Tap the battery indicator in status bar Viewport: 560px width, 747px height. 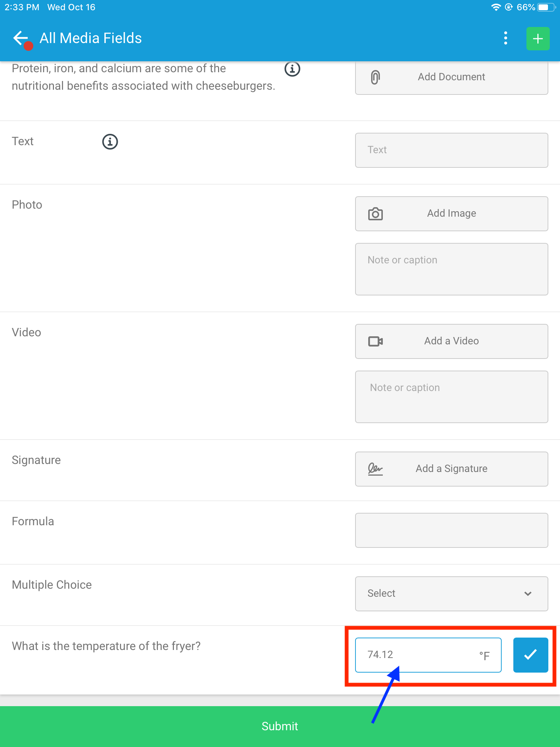[x=546, y=7]
